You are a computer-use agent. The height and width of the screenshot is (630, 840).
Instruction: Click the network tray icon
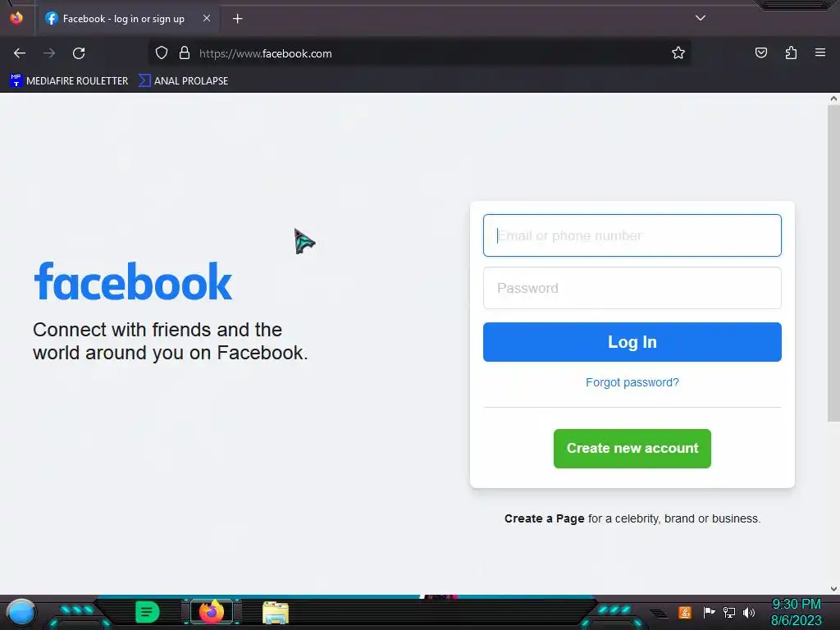pos(728,612)
